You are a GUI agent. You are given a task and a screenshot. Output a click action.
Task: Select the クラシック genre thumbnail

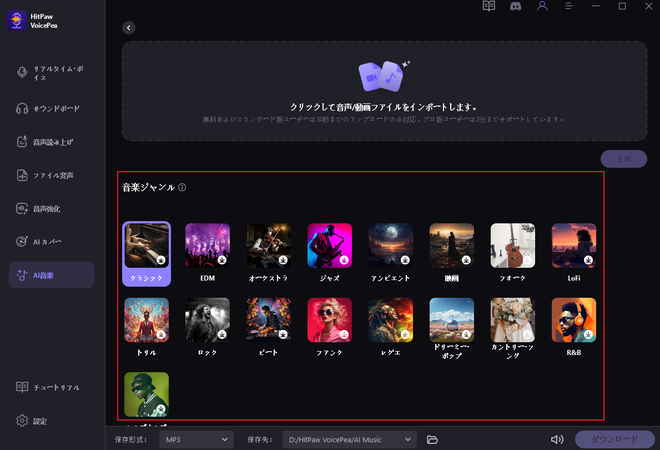[146, 246]
